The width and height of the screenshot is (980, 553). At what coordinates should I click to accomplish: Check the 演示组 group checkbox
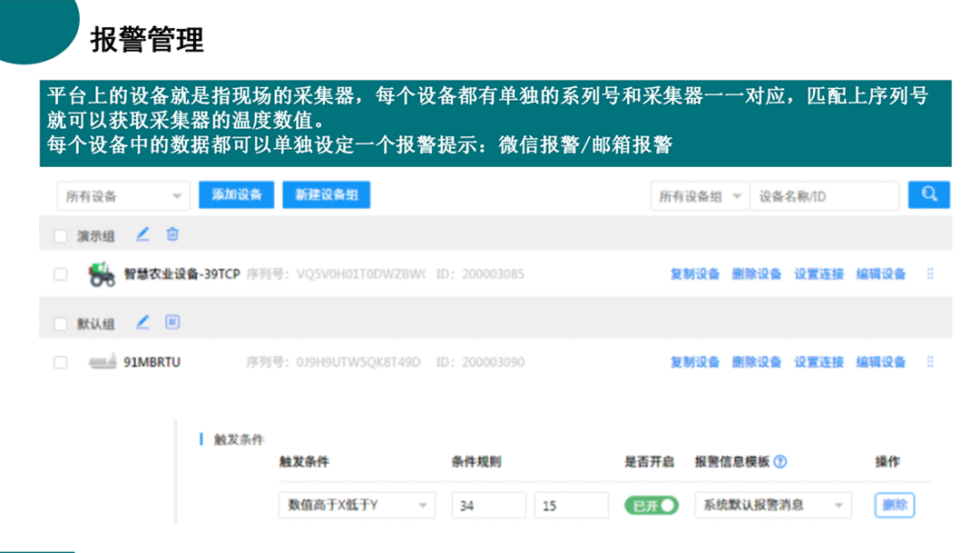(61, 236)
